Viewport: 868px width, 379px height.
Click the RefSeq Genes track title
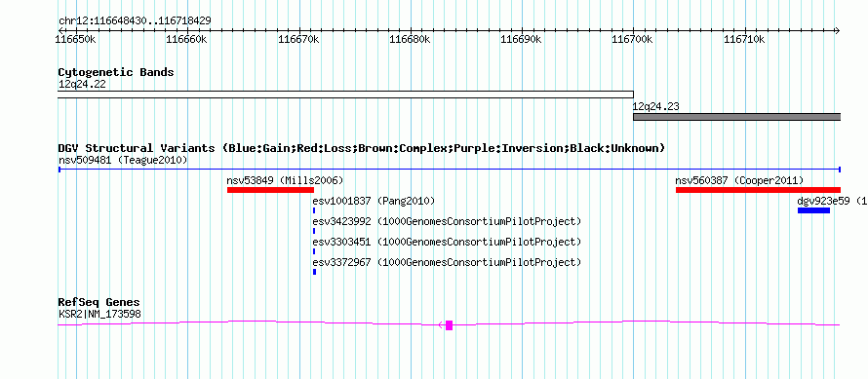[99, 302]
